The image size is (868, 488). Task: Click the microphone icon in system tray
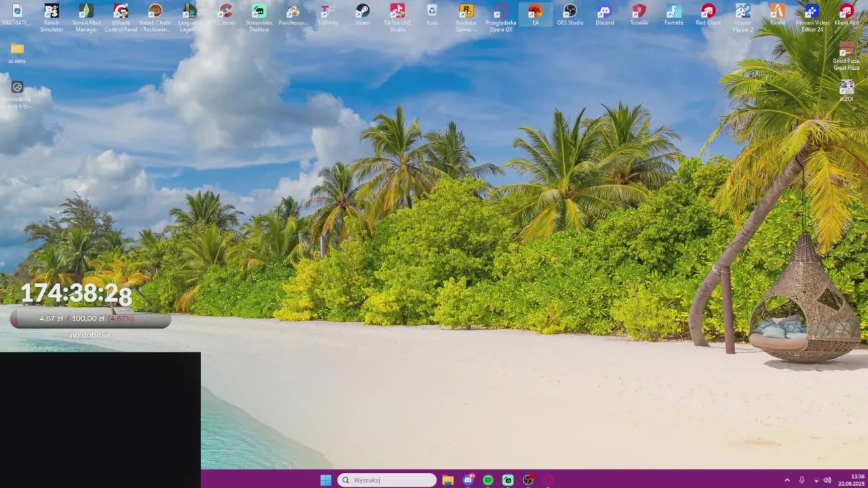point(802,480)
